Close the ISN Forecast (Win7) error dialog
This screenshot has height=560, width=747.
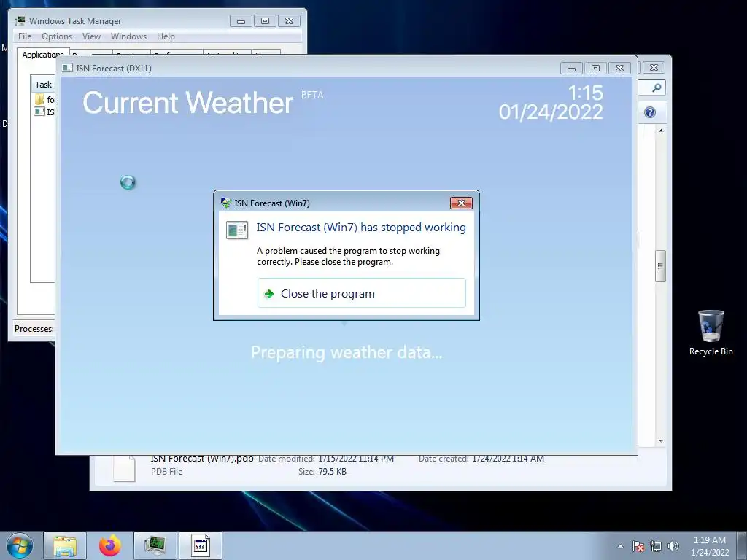[x=461, y=203]
